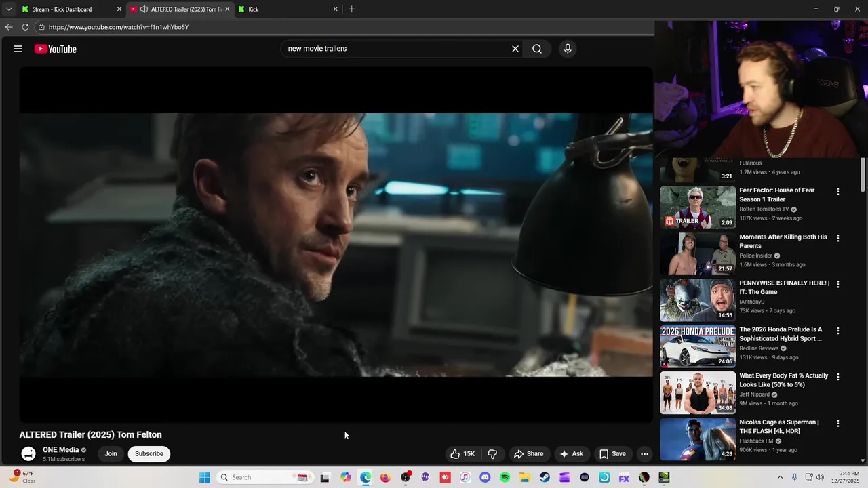This screenshot has height=488, width=868.
Task: Open options for Fear Factor video
Action: tap(838, 192)
